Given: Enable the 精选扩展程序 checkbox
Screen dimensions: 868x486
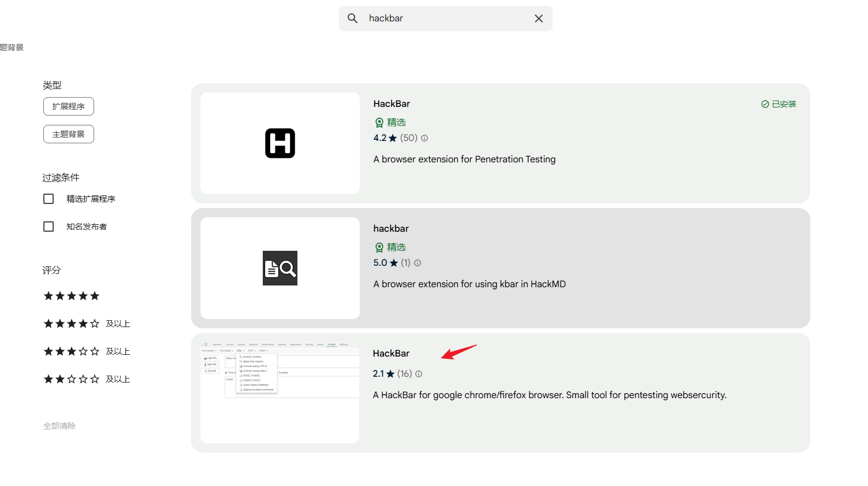Looking at the screenshot, I should click(49, 199).
